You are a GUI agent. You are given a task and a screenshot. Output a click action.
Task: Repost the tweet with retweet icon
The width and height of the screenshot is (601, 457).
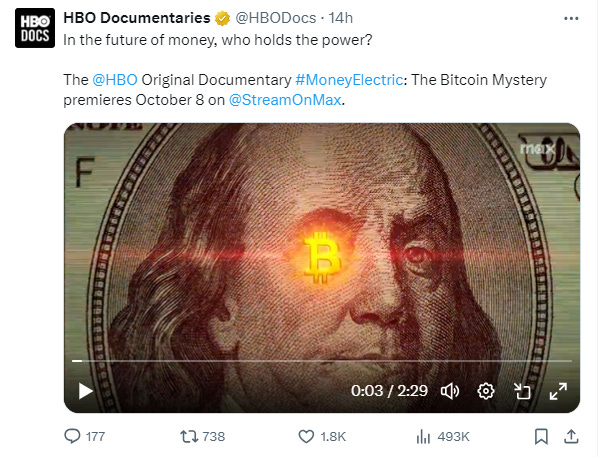point(189,436)
